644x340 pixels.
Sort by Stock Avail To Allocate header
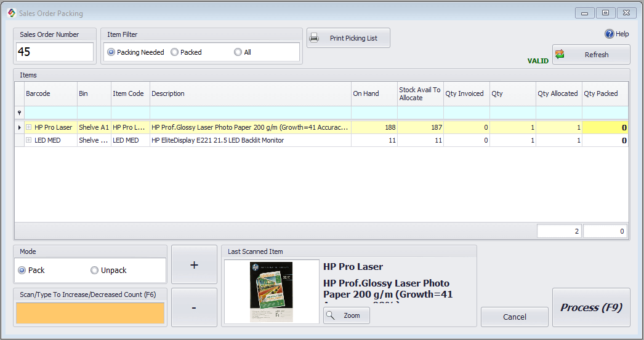coord(421,93)
